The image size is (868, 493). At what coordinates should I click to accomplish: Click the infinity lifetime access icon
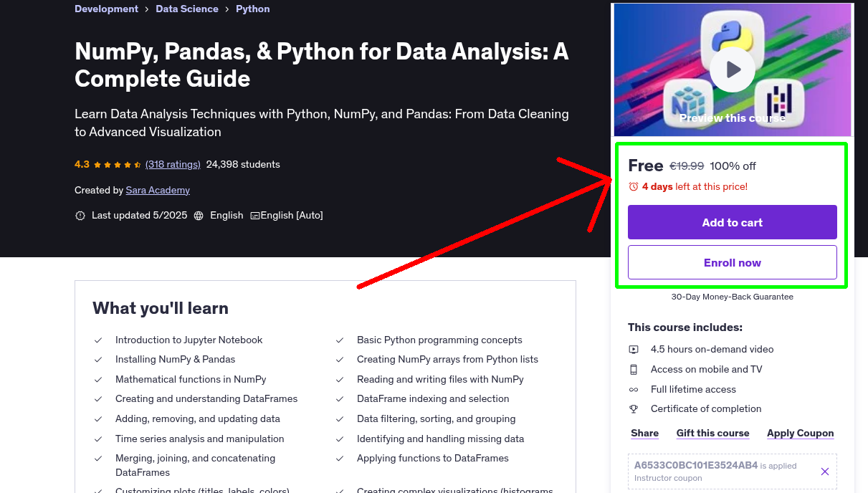pos(634,390)
